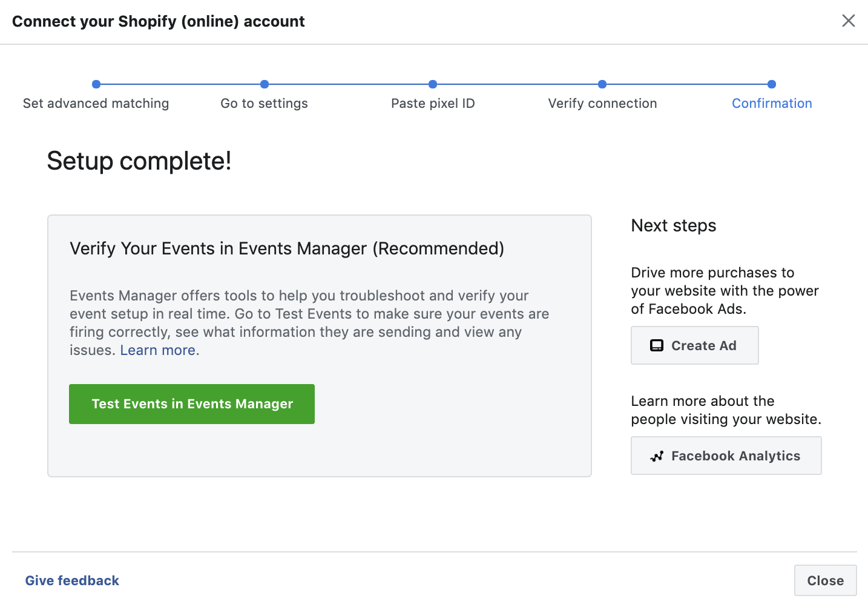868x607 pixels.
Task: Select the Paste pixel ID step
Action: [x=433, y=104]
